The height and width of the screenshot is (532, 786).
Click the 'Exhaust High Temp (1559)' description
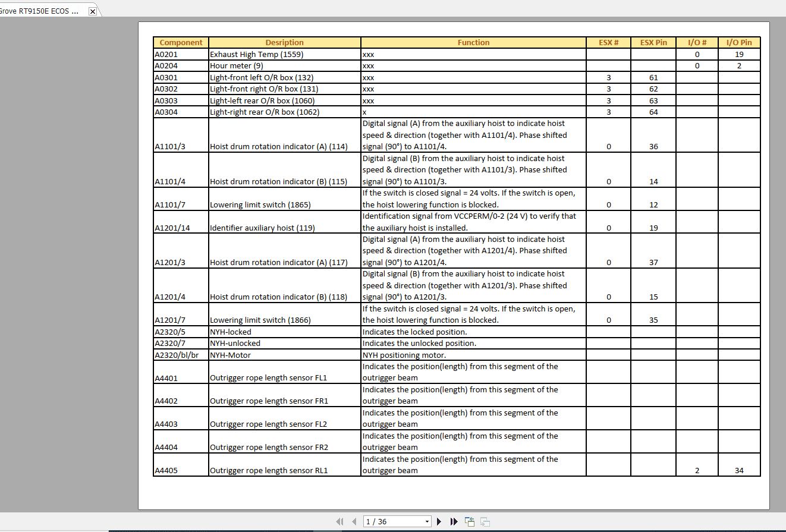[x=256, y=54]
